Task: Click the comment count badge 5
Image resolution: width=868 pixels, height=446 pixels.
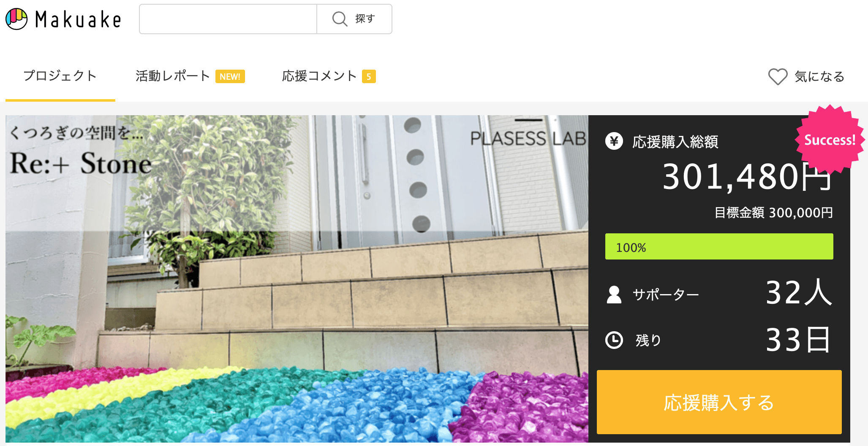Action: (x=369, y=76)
